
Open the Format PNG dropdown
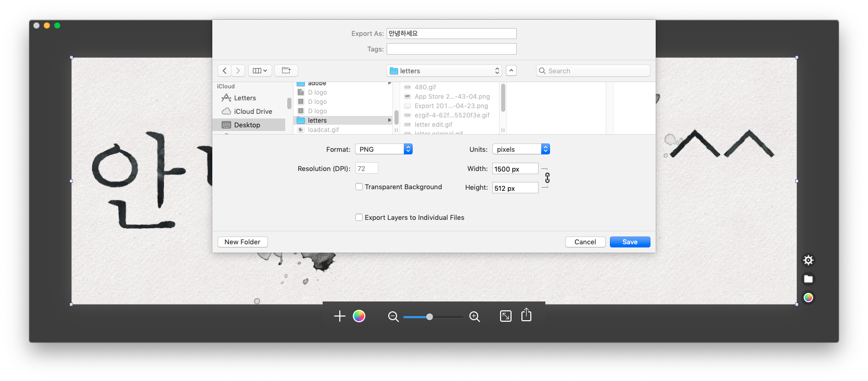click(384, 149)
